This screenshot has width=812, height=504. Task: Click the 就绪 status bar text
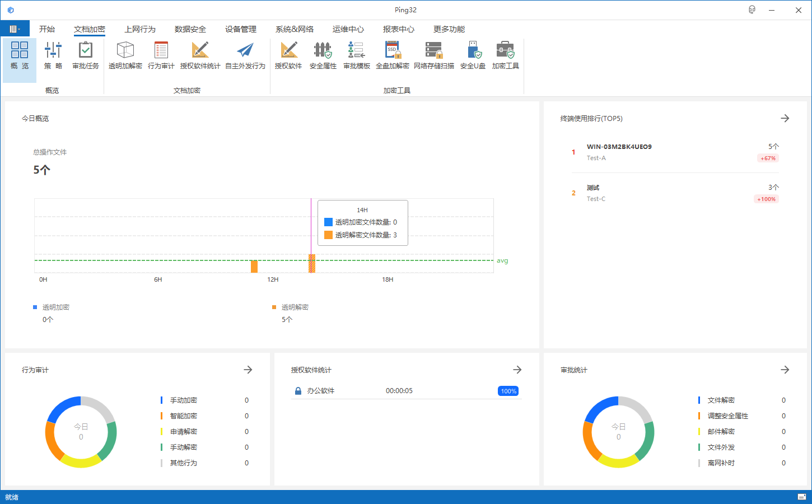coord(12,497)
